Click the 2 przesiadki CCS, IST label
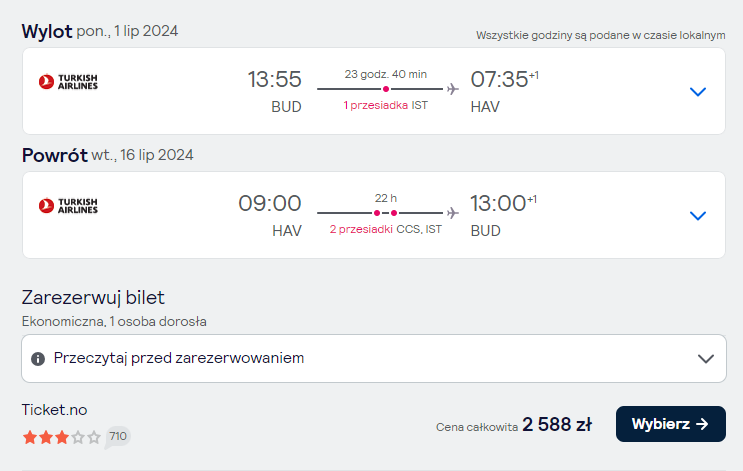 (386, 229)
